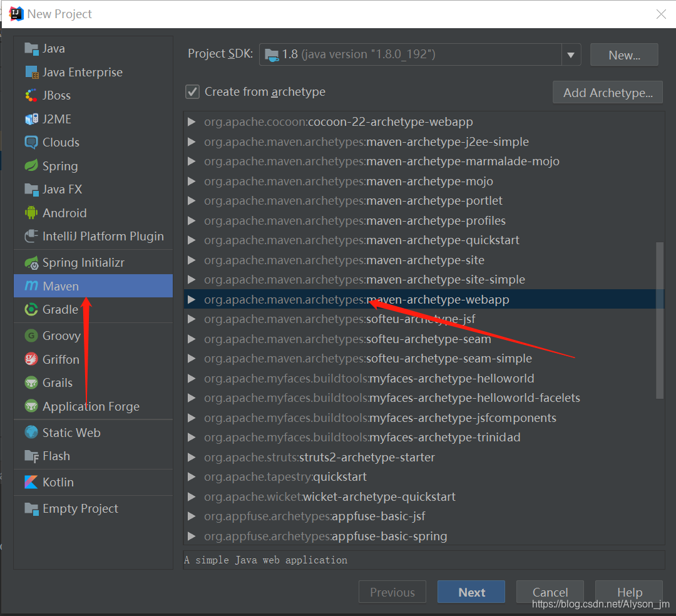Expand softeu-archetype-jsf node
This screenshot has height=616, width=676.
(192, 319)
